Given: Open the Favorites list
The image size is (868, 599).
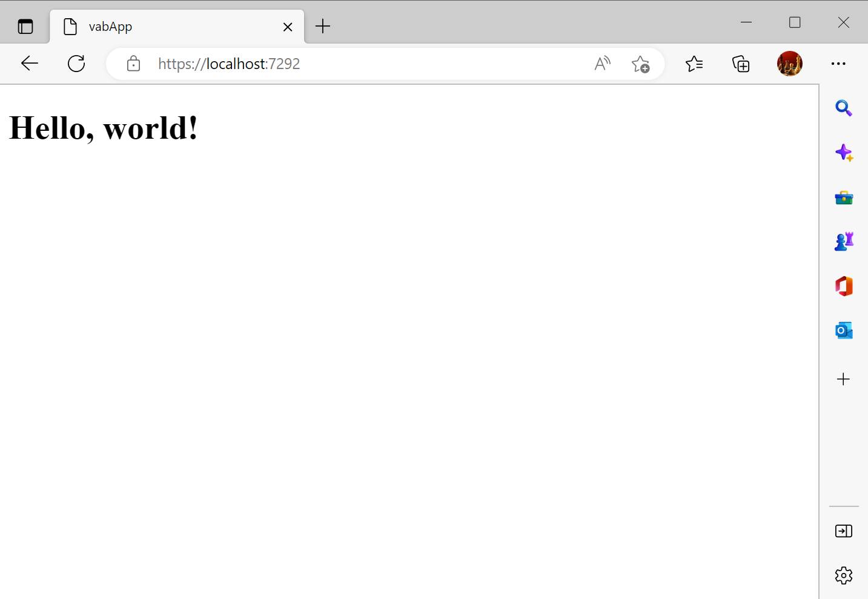Looking at the screenshot, I should [694, 64].
